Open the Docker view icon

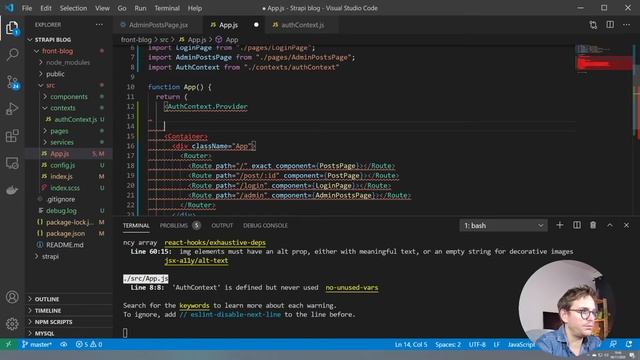[x=12, y=190]
